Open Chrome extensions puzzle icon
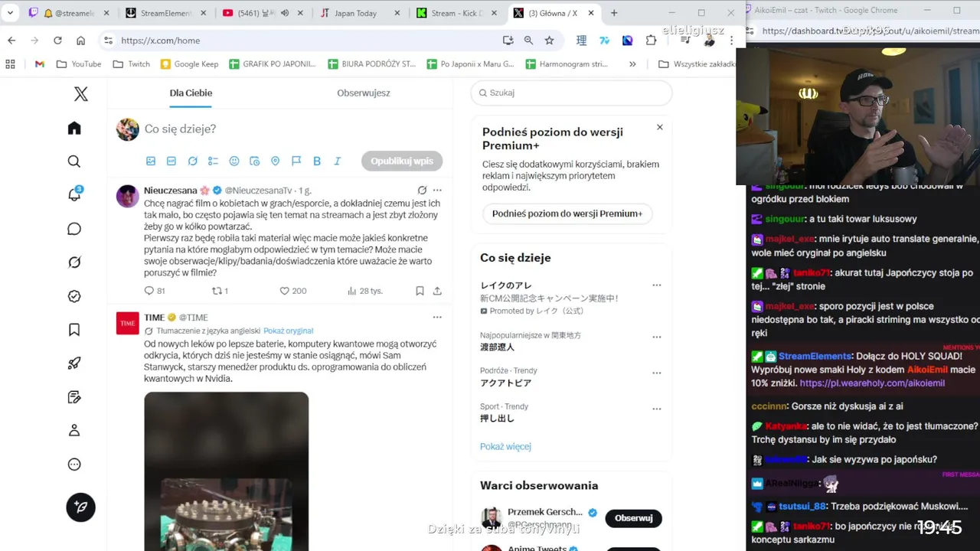Image resolution: width=980 pixels, height=551 pixels. coord(652,41)
